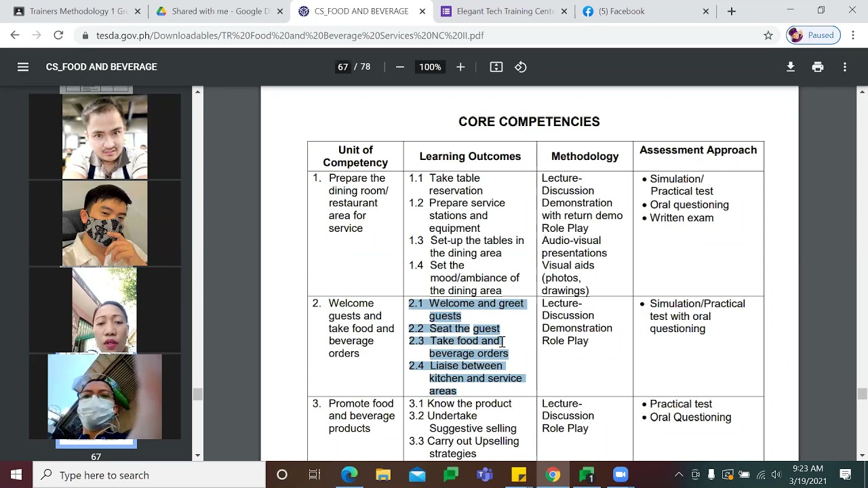Open the PDF viewer more actions menu
The width and height of the screenshot is (868, 488).
pos(845,67)
